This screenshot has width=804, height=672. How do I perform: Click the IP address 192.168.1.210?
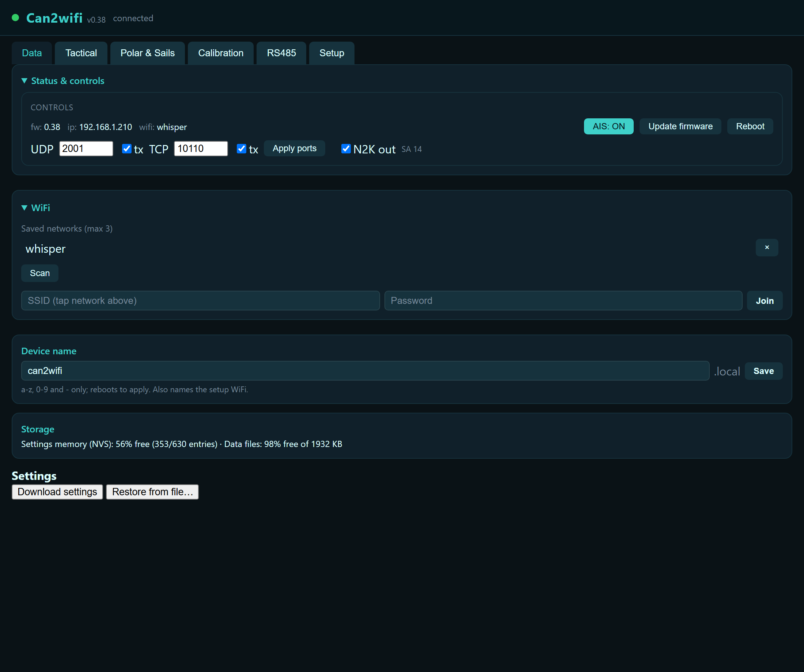[106, 127]
